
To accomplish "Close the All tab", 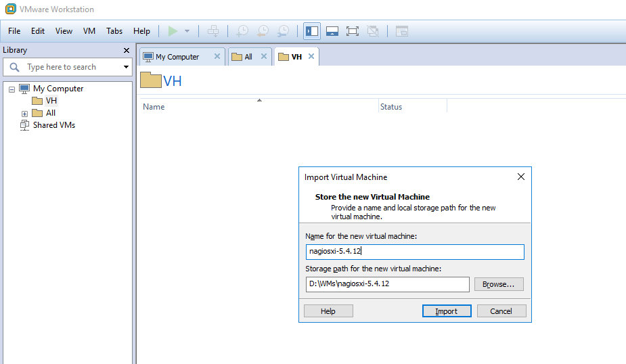I will pos(264,56).
